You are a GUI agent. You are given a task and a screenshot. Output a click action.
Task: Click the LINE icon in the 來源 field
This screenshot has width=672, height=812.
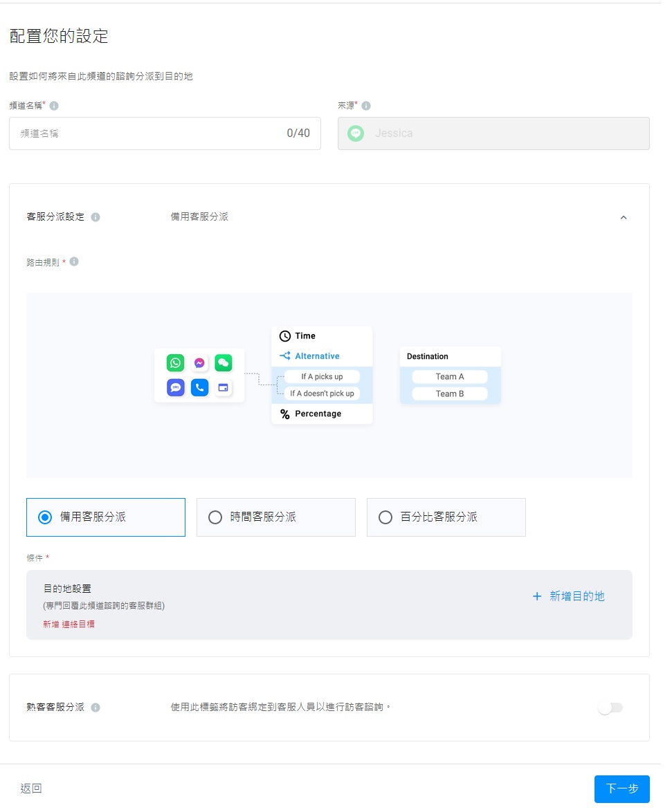coord(356,133)
